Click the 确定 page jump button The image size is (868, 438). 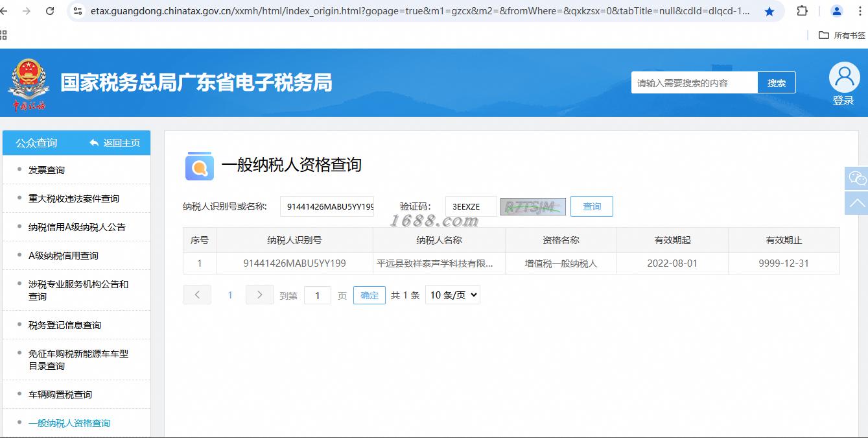coord(369,295)
